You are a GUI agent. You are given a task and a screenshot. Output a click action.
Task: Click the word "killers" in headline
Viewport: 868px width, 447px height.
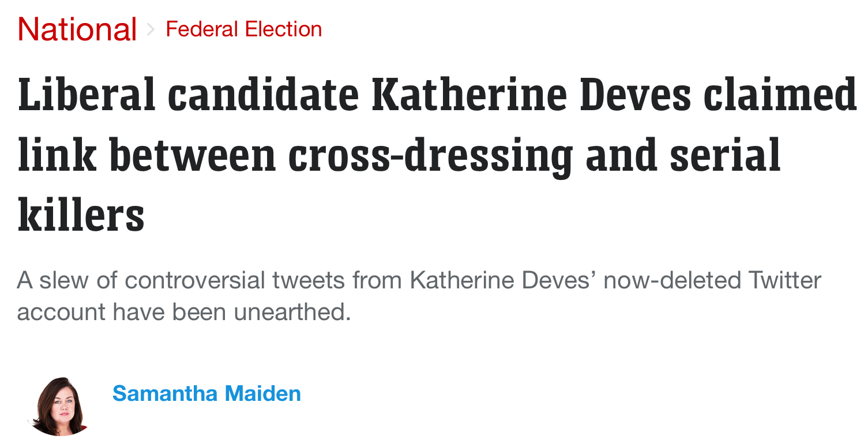point(81,214)
